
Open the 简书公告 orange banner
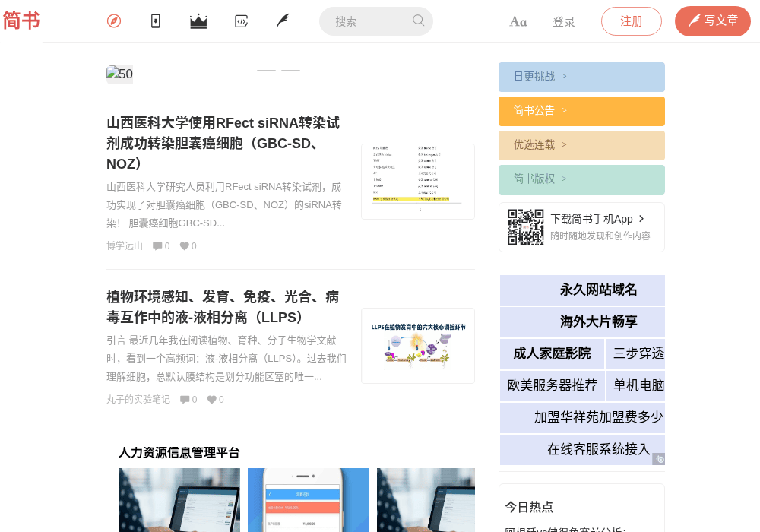tap(581, 112)
